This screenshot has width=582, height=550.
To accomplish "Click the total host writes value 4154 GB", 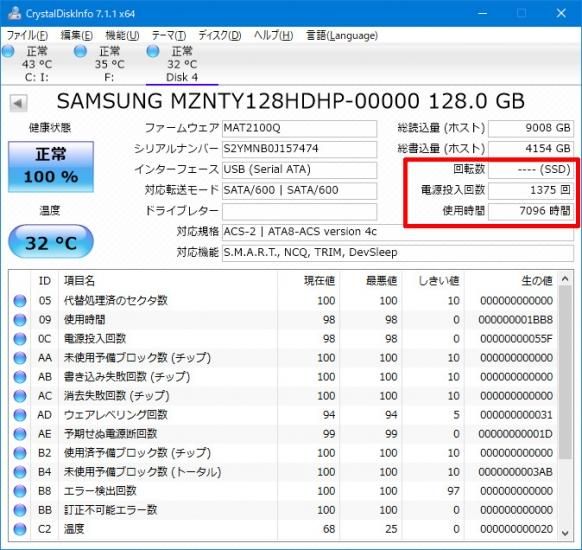I will click(x=531, y=149).
